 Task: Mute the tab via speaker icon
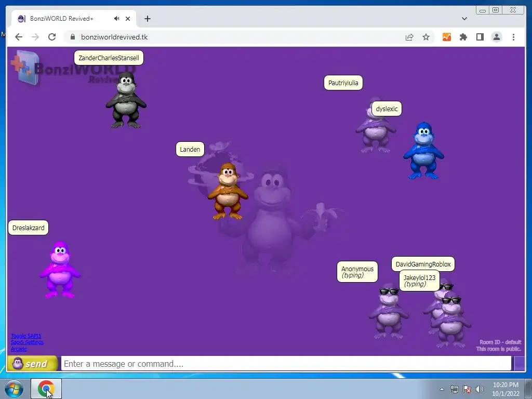point(117,19)
